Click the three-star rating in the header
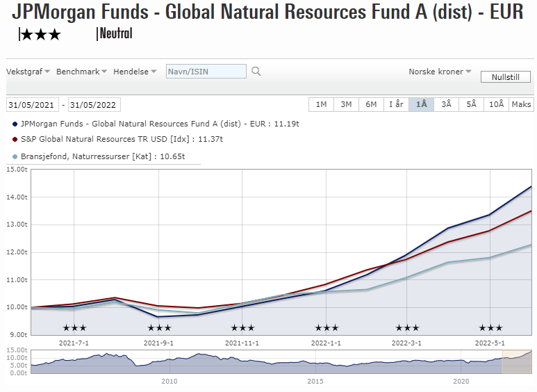The image size is (537, 392). [40, 35]
